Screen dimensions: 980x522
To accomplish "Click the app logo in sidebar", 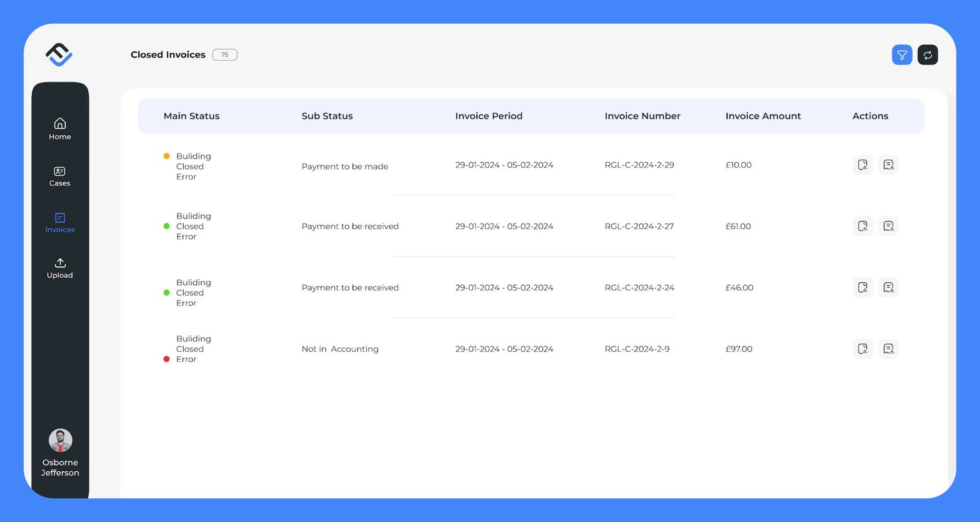I will (59, 54).
